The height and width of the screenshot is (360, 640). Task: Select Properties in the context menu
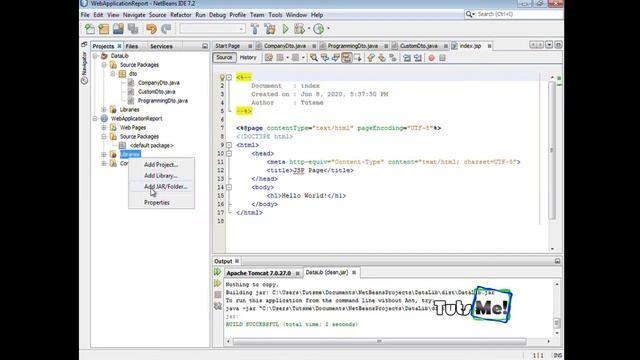(161, 203)
